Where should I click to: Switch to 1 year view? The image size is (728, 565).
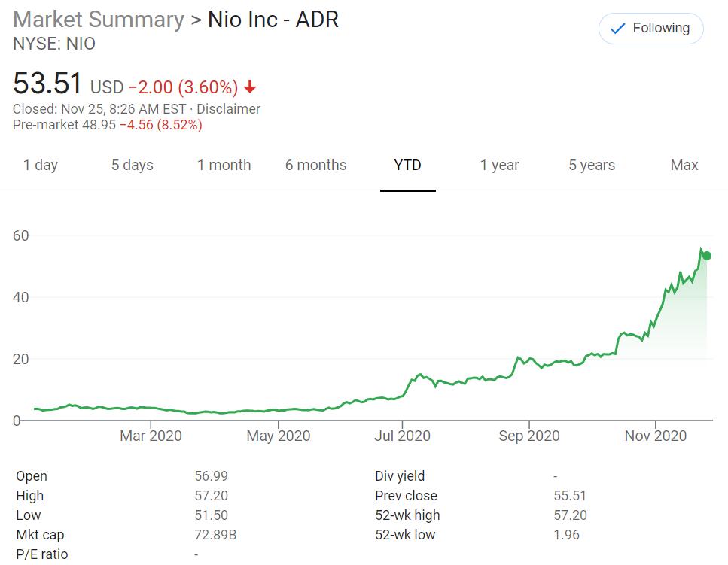point(500,165)
